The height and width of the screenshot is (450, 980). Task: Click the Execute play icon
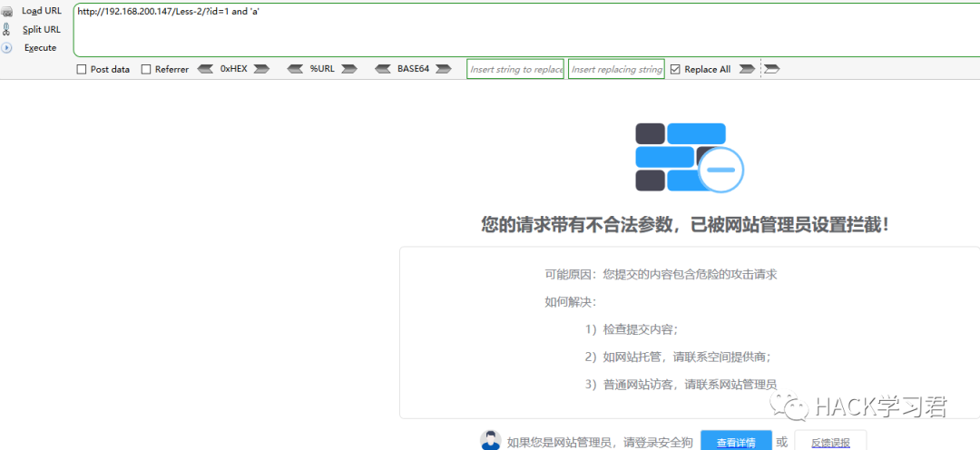pos(6,47)
